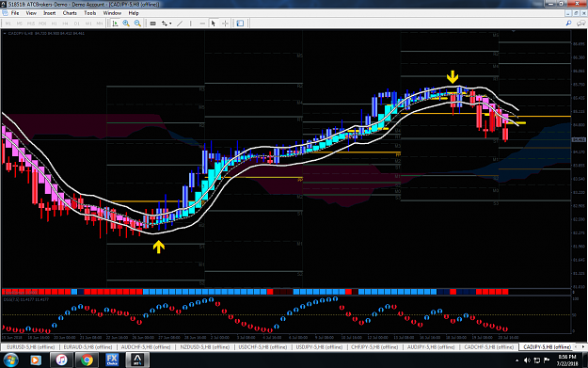This screenshot has width=588, height=368.
Task: Select the vertical line tool
Action: click(191, 24)
